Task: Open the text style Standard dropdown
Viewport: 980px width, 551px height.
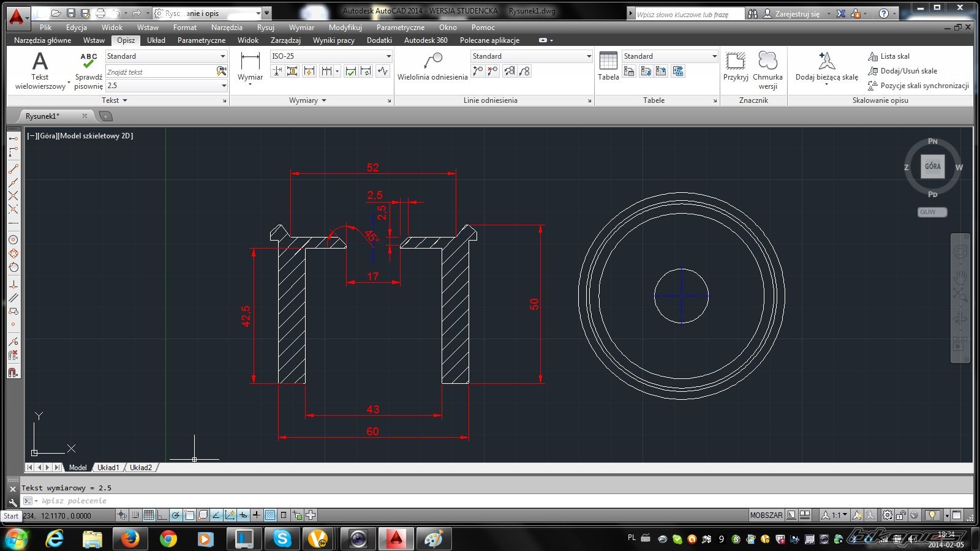Action: 166,56
